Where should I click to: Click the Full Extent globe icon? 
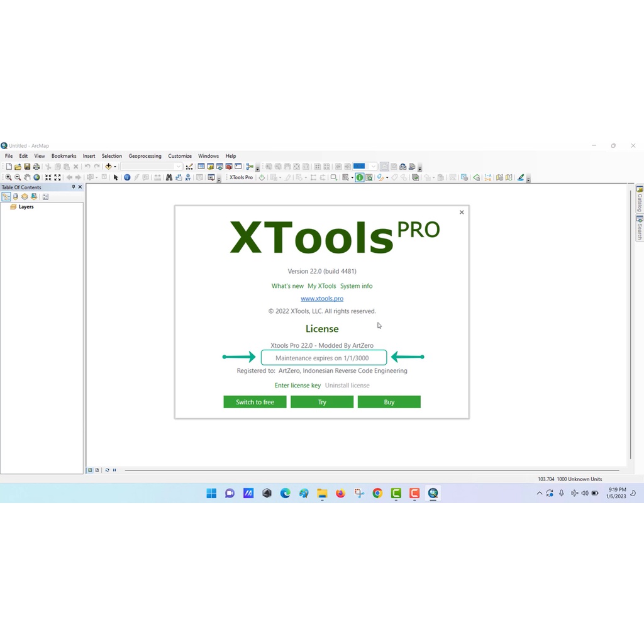pyautogui.click(x=36, y=177)
